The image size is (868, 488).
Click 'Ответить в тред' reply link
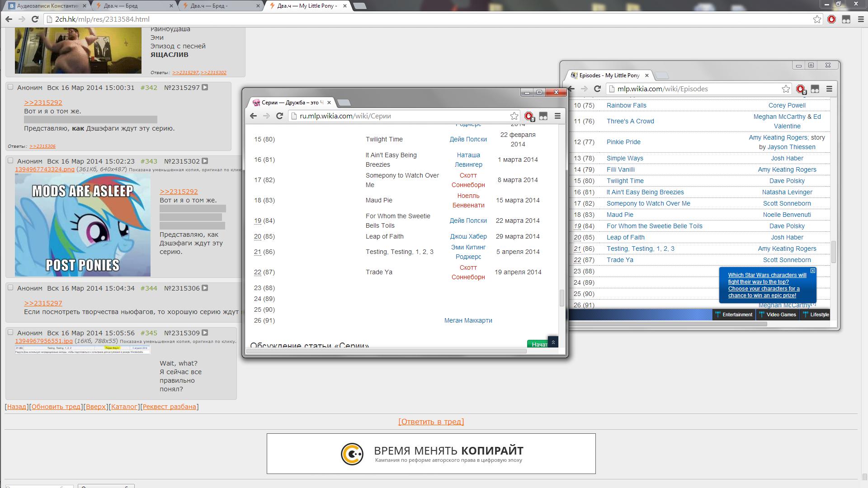coord(431,422)
